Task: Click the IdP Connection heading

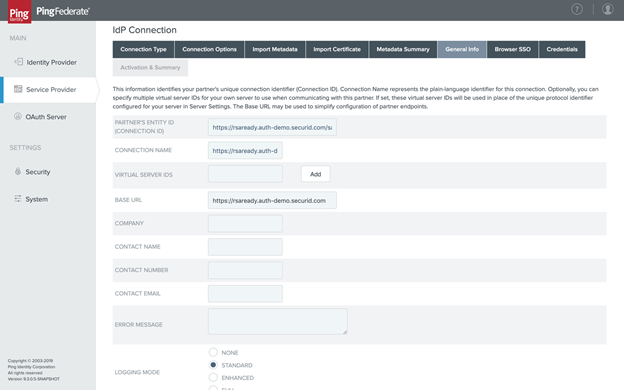Action: pos(144,30)
